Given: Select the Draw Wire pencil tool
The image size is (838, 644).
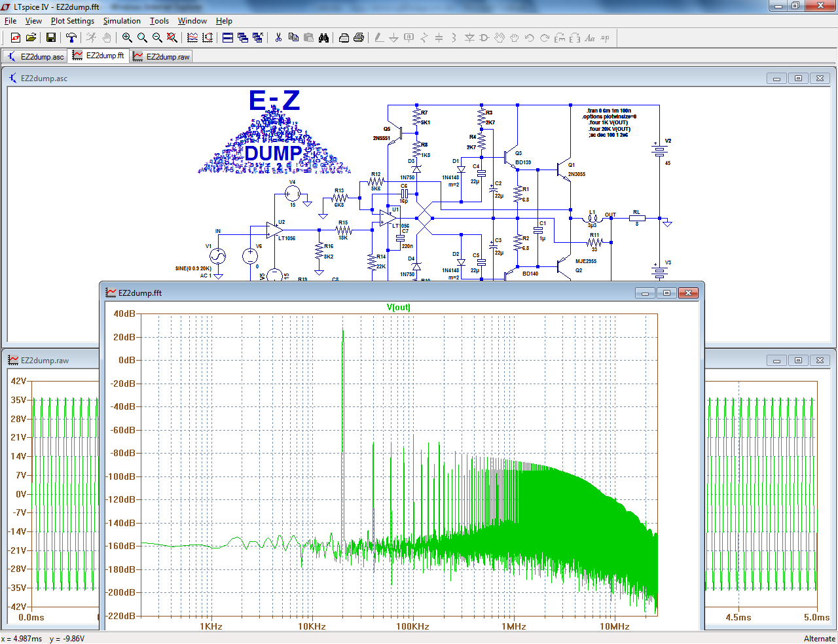Looking at the screenshot, I should pyautogui.click(x=379, y=38).
